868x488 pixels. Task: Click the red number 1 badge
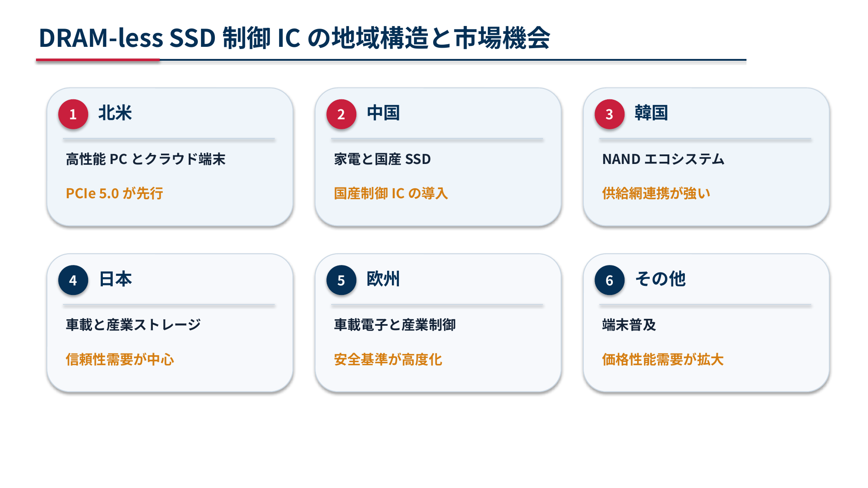point(73,114)
